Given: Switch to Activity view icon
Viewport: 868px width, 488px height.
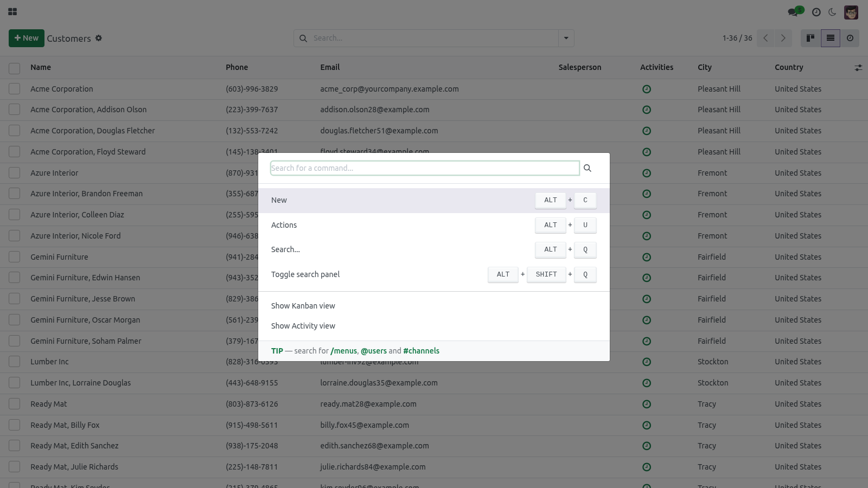Looking at the screenshot, I should (x=850, y=38).
